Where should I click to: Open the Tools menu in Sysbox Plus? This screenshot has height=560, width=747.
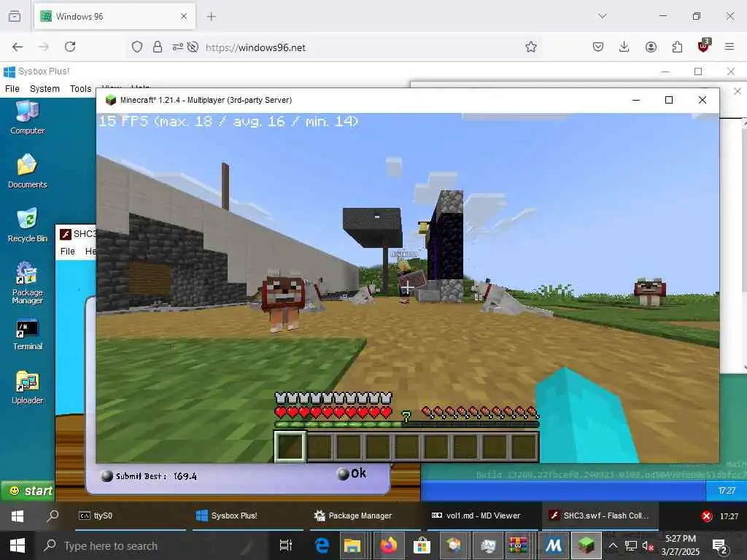[80, 88]
